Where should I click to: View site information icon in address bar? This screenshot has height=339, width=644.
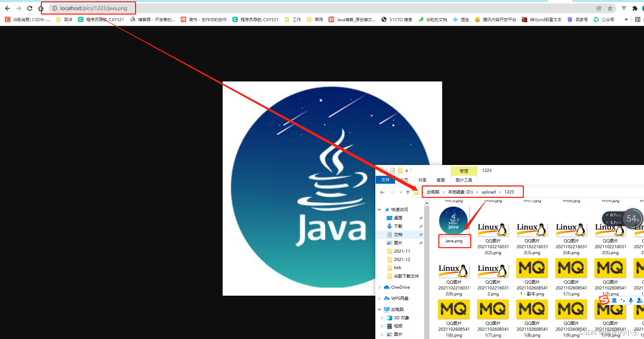pos(55,8)
